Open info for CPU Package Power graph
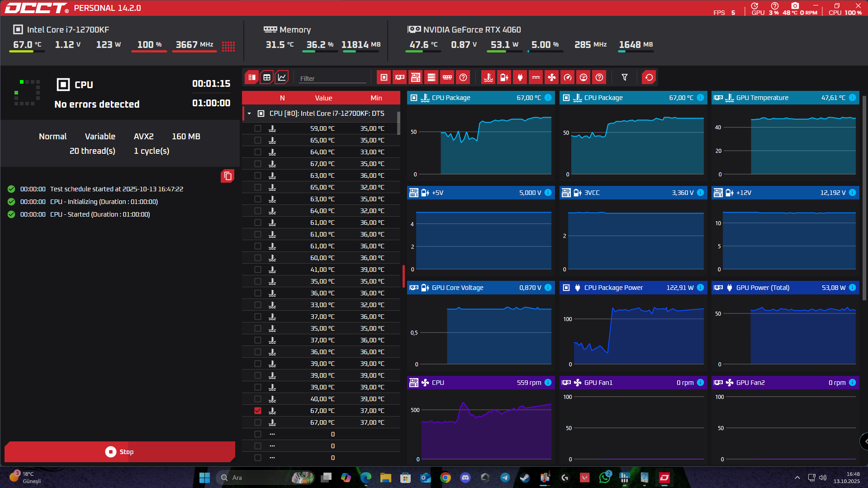868x488 pixels. [700, 288]
